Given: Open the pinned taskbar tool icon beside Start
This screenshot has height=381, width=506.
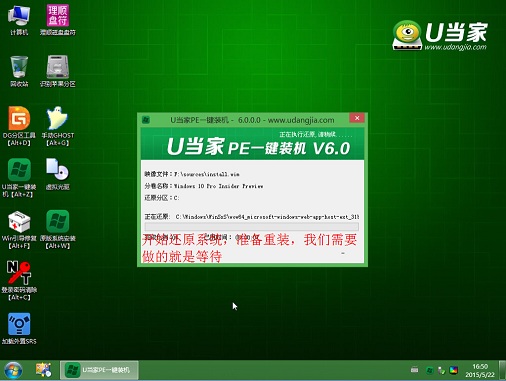Looking at the screenshot, I should 44,370.
